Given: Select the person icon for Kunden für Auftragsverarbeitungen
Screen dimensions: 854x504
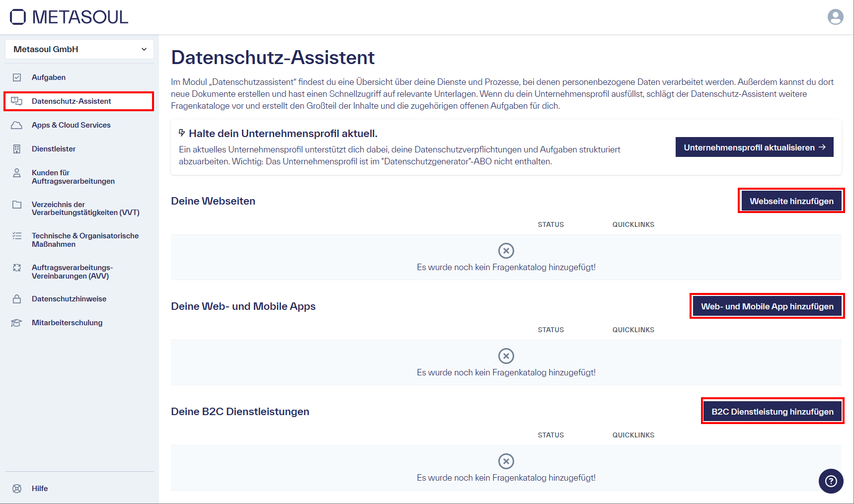Looking at the screenshot, I should click(16, 173).
